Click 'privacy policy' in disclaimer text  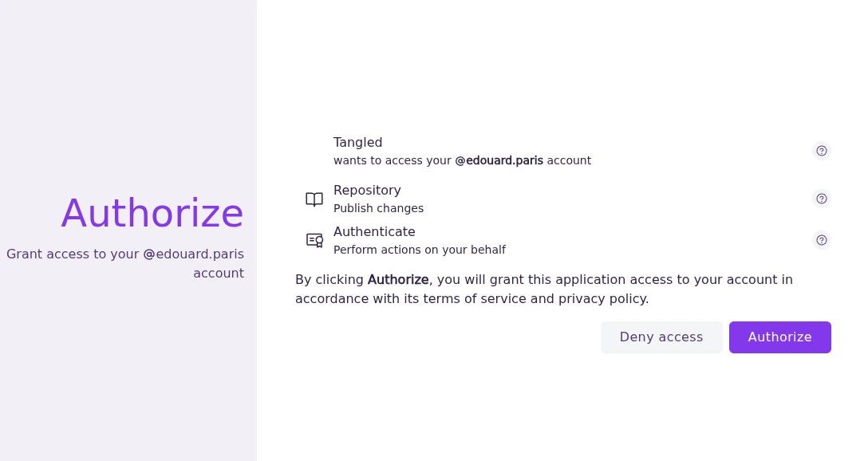tap(602, 299)
